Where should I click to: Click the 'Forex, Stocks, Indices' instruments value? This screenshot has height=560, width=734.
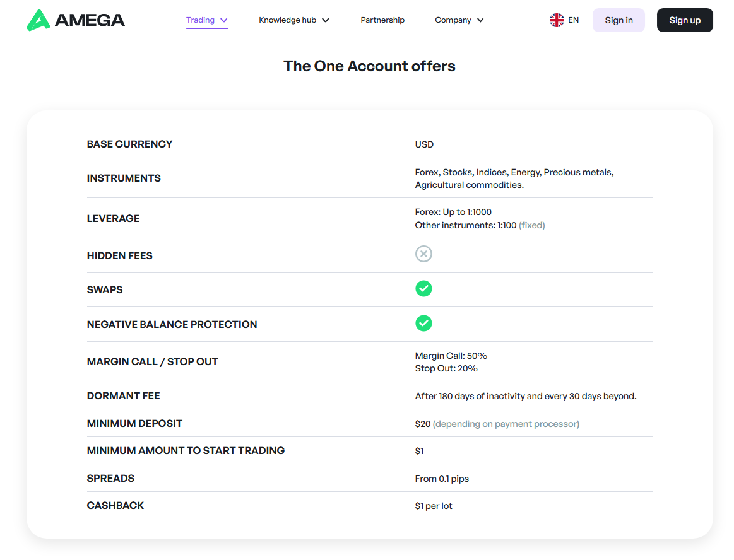[x=514, y=178]
